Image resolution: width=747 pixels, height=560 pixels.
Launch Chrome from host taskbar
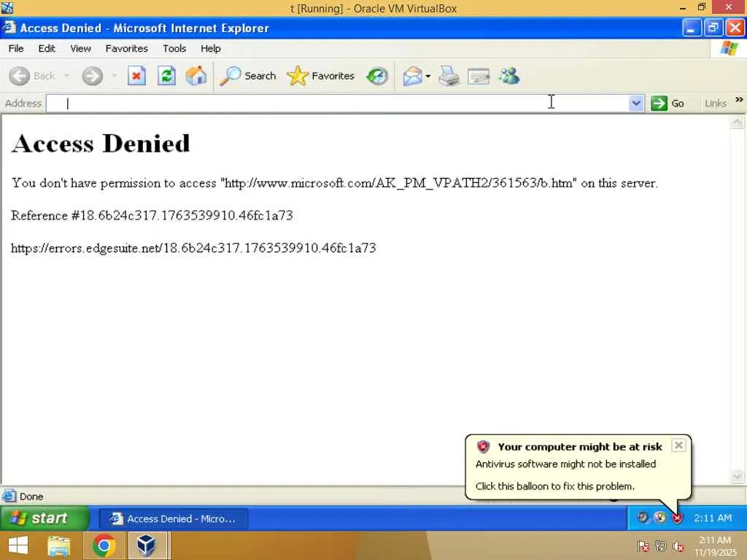[104, 545]
